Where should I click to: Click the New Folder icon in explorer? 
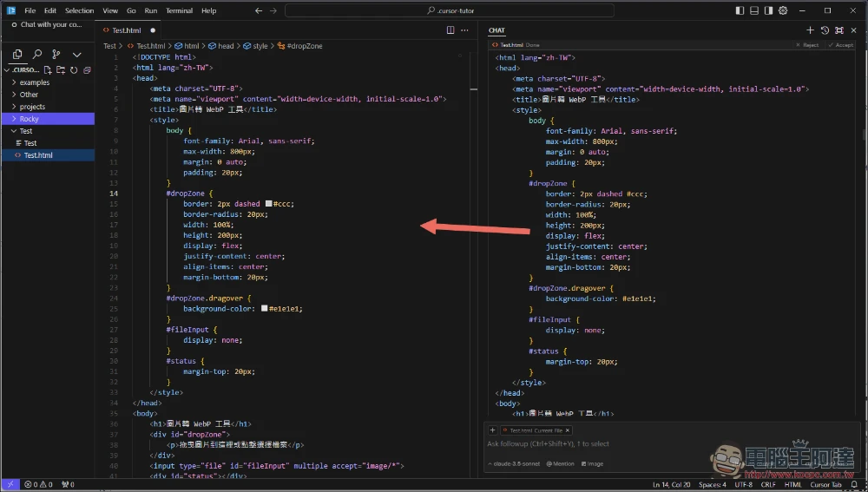tap(62, 70)
